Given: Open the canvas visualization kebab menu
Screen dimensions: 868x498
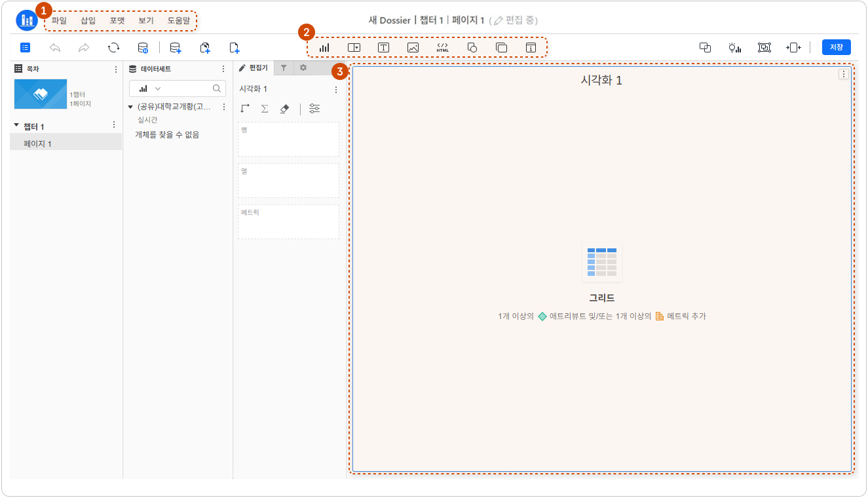Looking at the screenshot, I should [x=844, y=74].
